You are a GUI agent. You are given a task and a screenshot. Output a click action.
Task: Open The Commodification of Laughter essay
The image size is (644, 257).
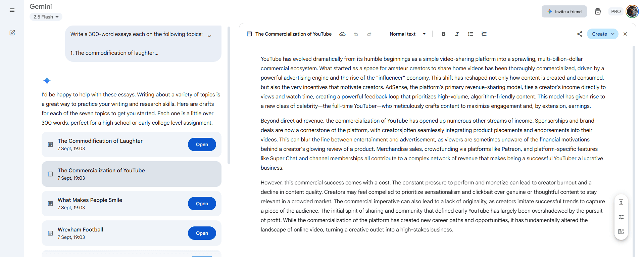(202, 144)
